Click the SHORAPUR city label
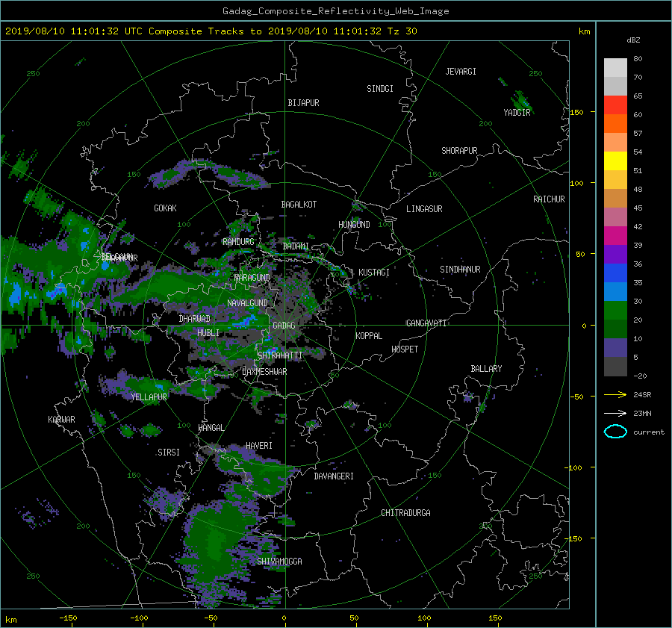Viewport: 672px width, 628px height. coord(459,151)
